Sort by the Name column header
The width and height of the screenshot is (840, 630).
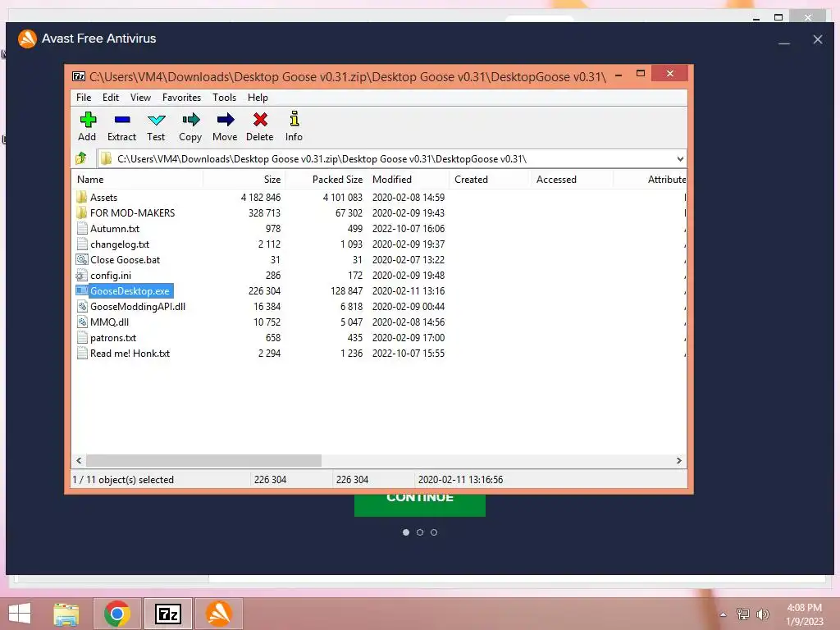137,180
